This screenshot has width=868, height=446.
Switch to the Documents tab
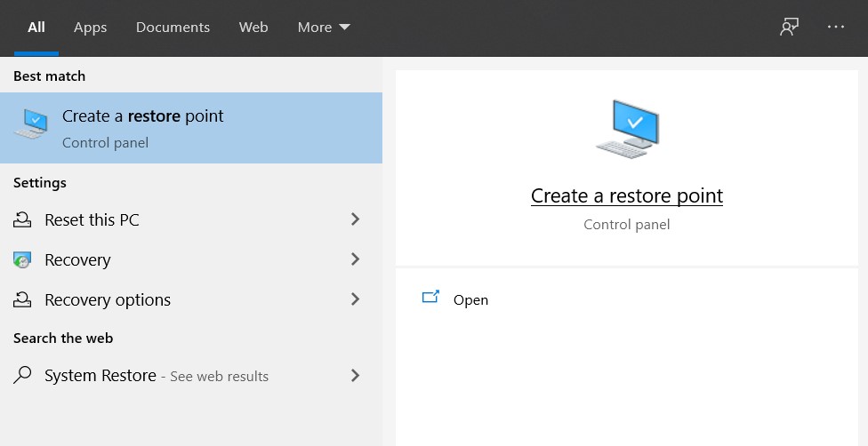coord(173,28)
